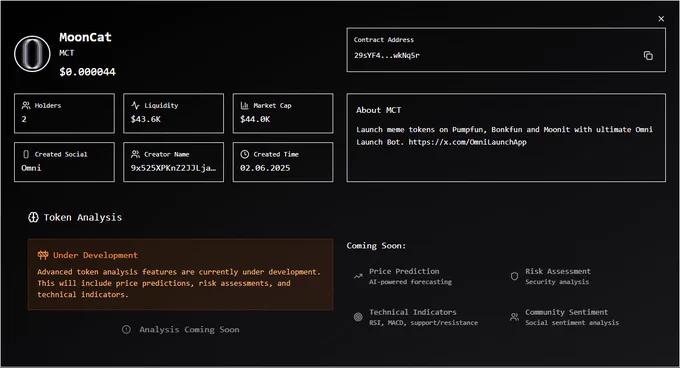Click the Creator Name people icon
This screenshot has height=368, width=680.
[135, 154]
